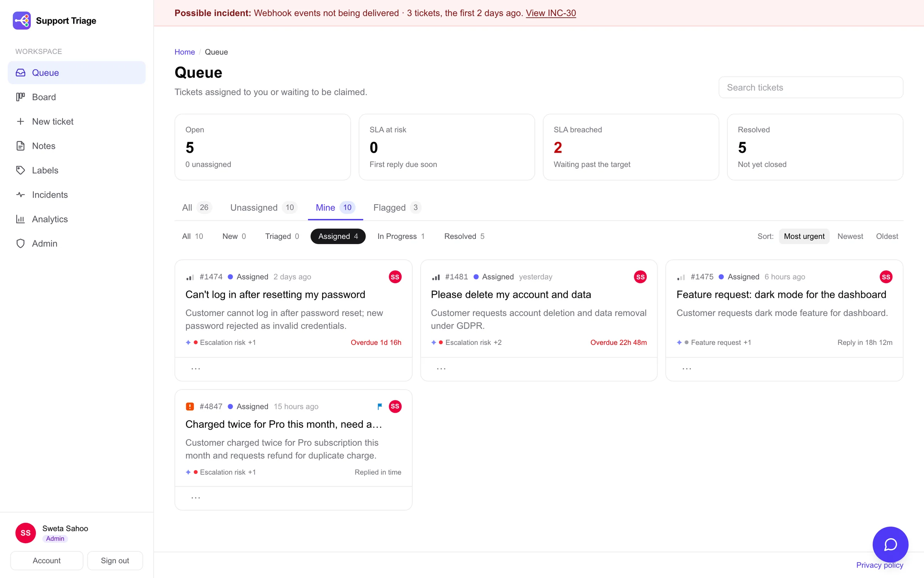Click the flag icon on ticket #4847
924x578 pixels.
pyautogui.click(x=380, y=406)
